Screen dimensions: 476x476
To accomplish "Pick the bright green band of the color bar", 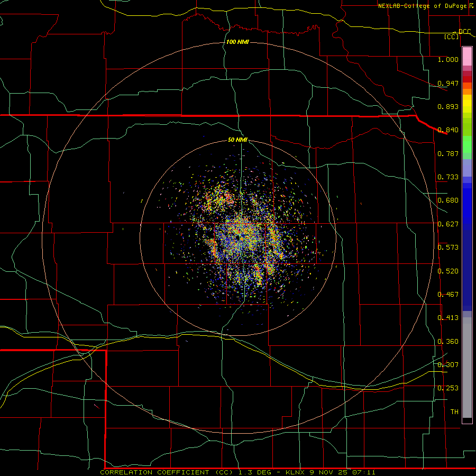I will (x=467, y=144).
